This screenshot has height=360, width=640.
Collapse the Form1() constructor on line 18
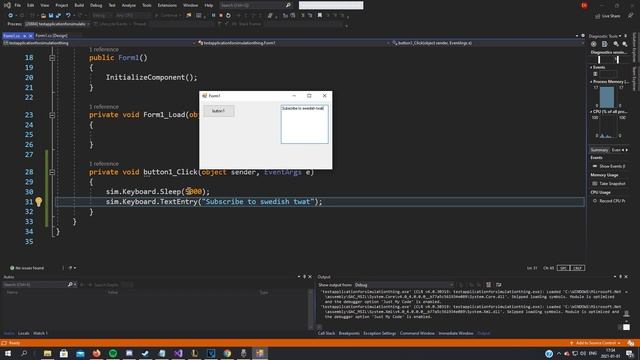(52, 58)
